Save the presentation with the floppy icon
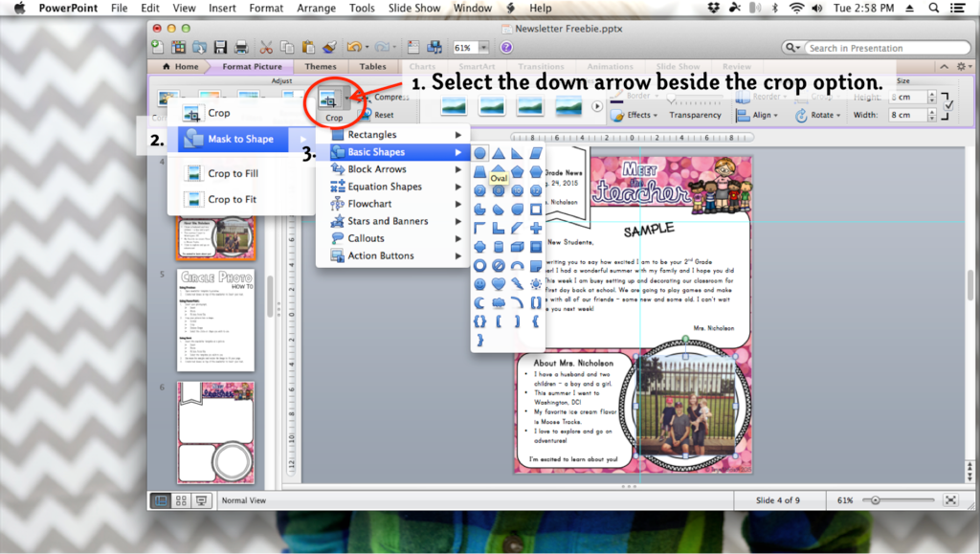Screen dimensions: 980x554 tap(220, 48)
